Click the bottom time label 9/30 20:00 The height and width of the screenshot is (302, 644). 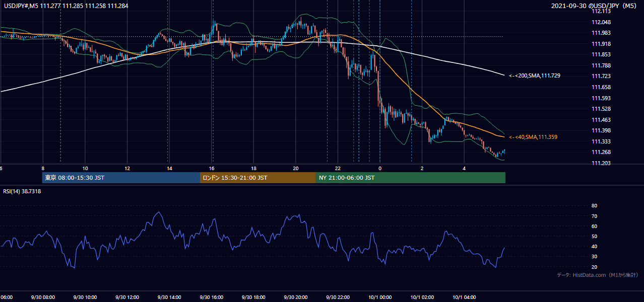296,297
